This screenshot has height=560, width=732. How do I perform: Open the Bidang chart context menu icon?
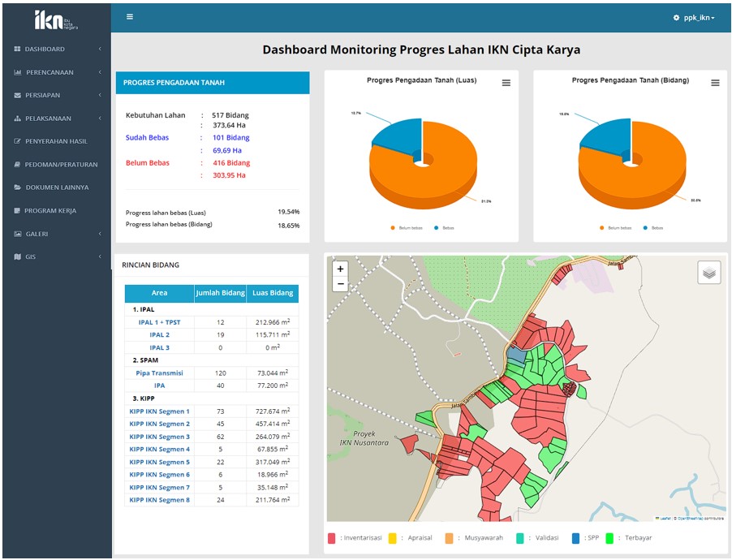click(715, 83)
